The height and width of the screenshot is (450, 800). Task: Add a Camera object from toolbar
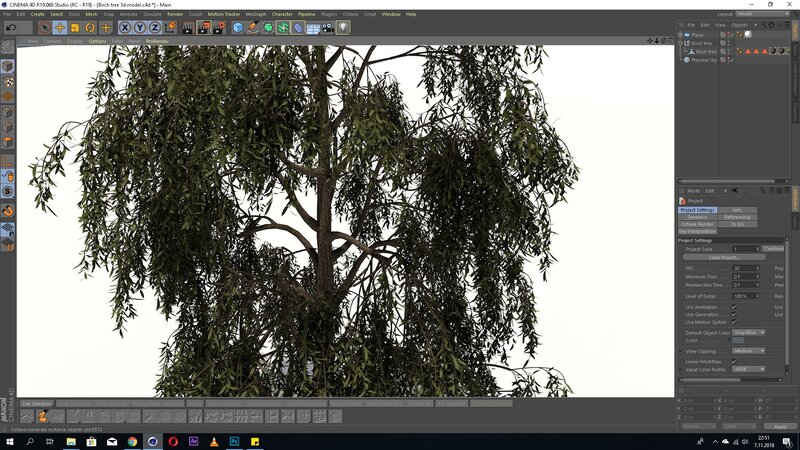[328, 28]
